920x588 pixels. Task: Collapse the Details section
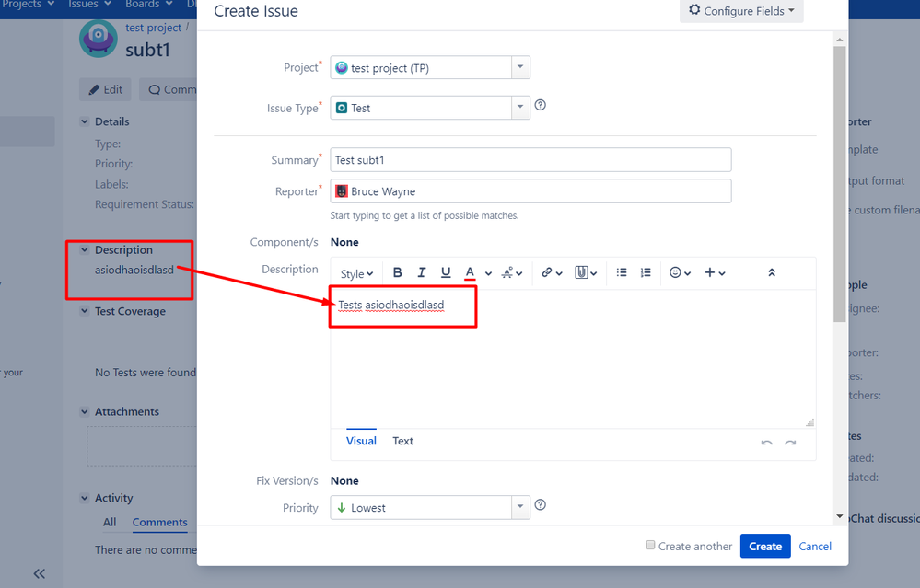click(85, 121)
